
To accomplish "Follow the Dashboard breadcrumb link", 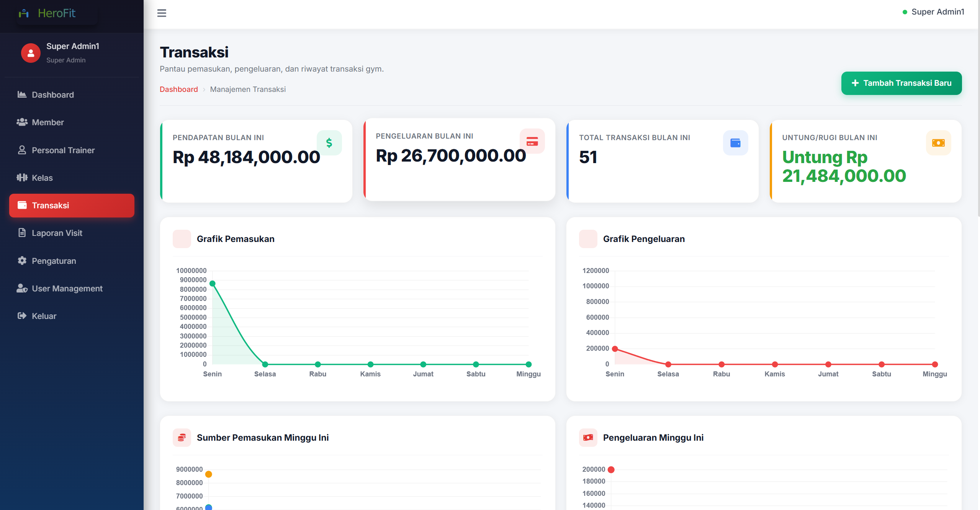I will click(178, 89).
